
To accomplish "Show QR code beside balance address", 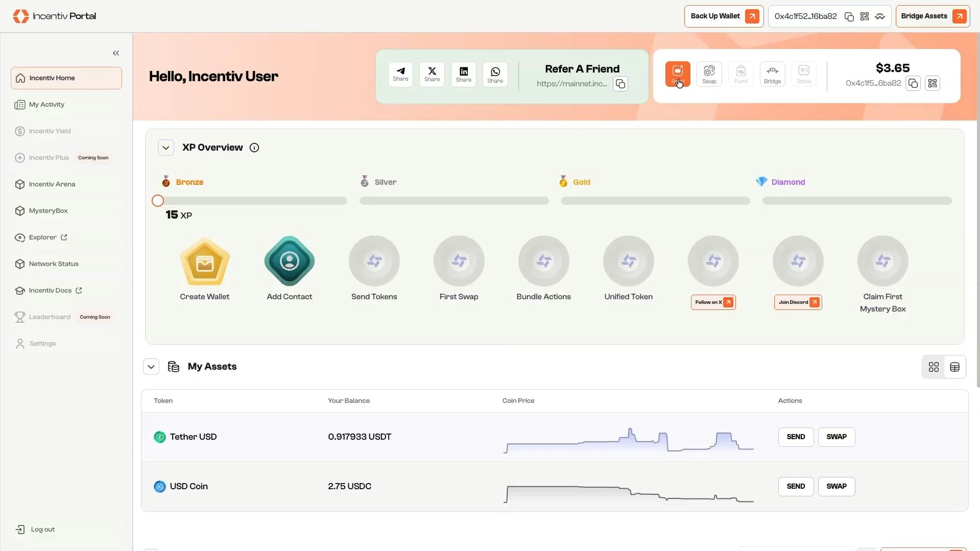I will pyautogui.click(x=933, y=83).
